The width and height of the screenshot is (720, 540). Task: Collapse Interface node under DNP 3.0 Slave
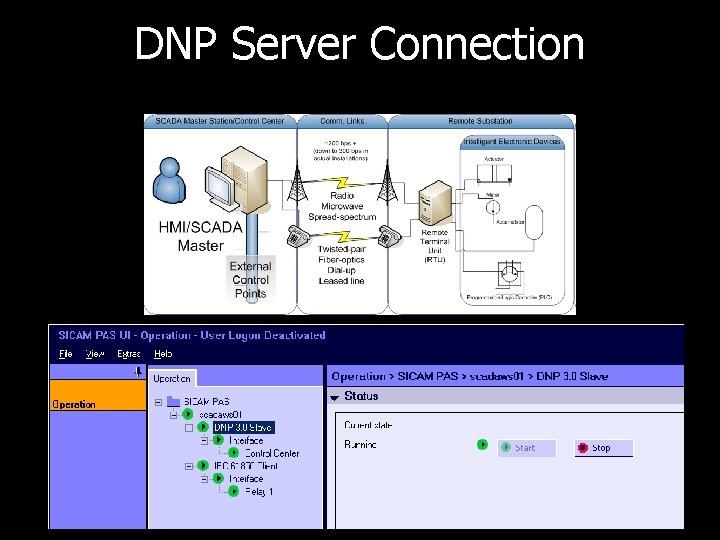coord(205,441)
